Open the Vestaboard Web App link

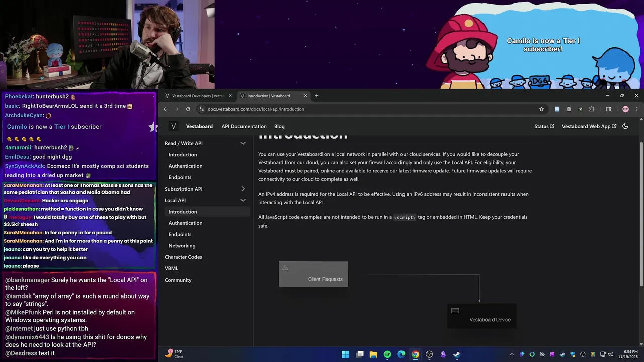[589, 126]
